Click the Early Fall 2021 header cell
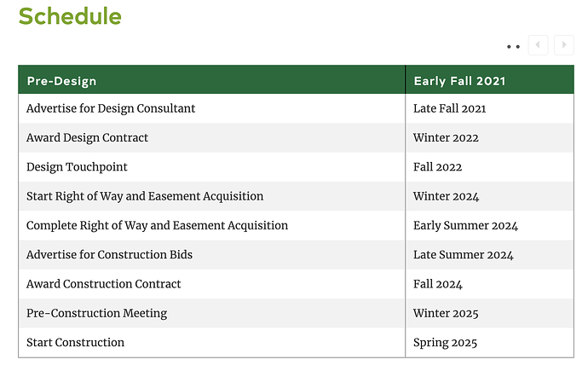This screenshot has width=588, height=371. [x=490, y=79]
